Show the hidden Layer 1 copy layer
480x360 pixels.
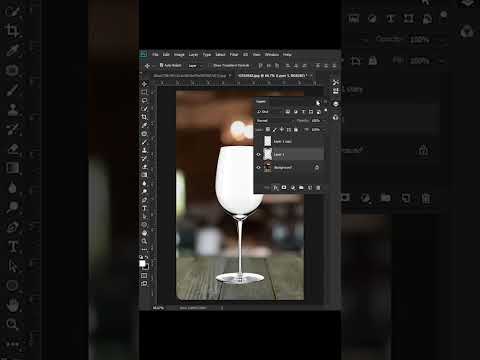[258, 141]
